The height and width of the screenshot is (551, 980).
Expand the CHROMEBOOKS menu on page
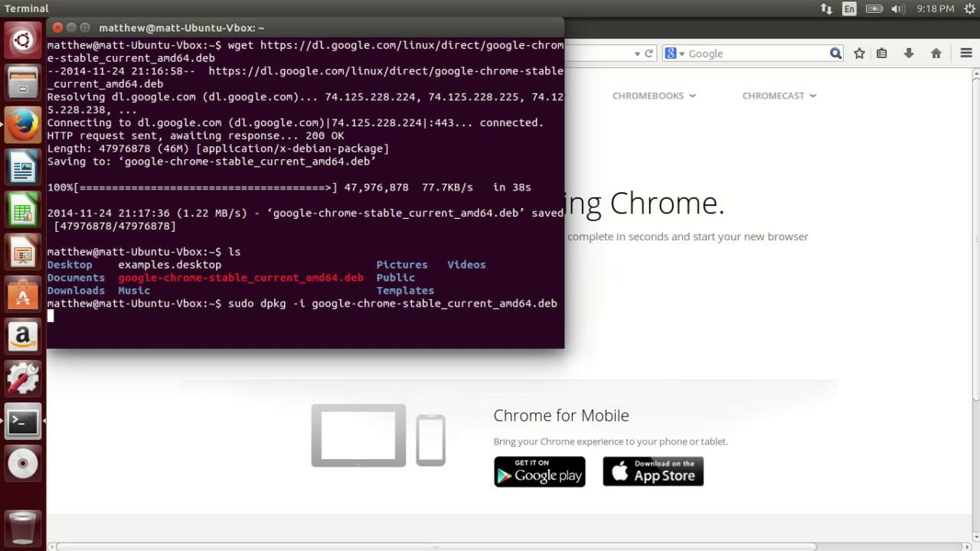pos(655,96)
